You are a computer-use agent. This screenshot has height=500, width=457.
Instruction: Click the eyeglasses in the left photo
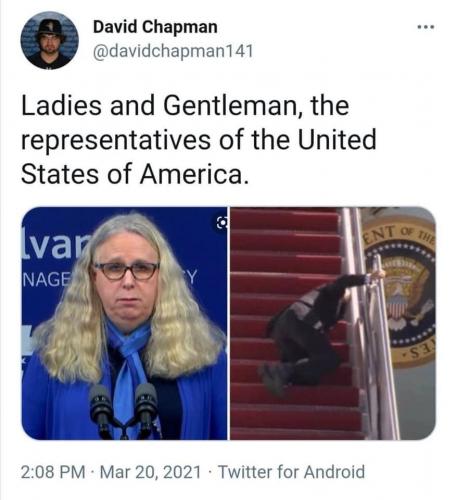(126, 271)
